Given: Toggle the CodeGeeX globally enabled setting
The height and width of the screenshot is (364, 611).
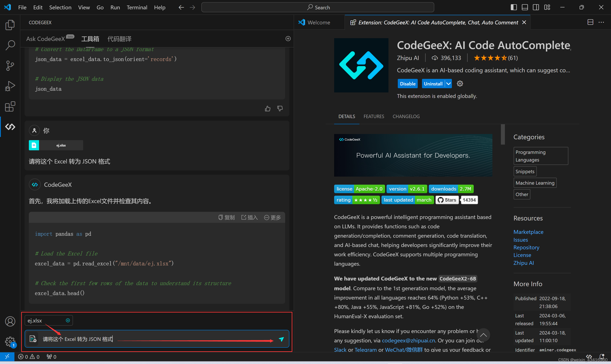Looking at the screenshot, I should 407,83.
